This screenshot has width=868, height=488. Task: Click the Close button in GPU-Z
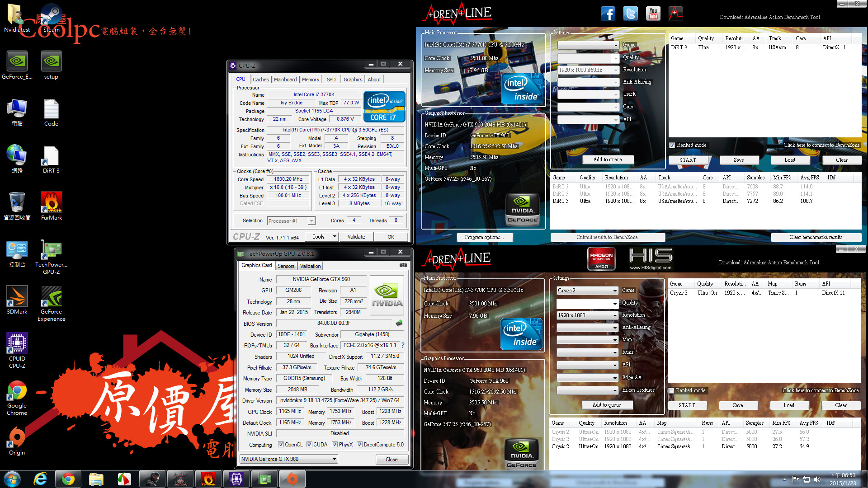[x=392, y=460]
